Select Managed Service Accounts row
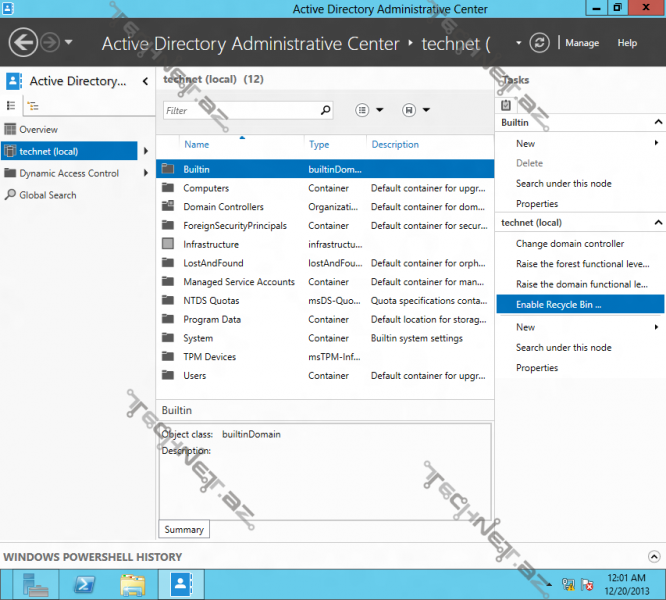The height and width of the screenshot is (600, 666). (325, 282)
